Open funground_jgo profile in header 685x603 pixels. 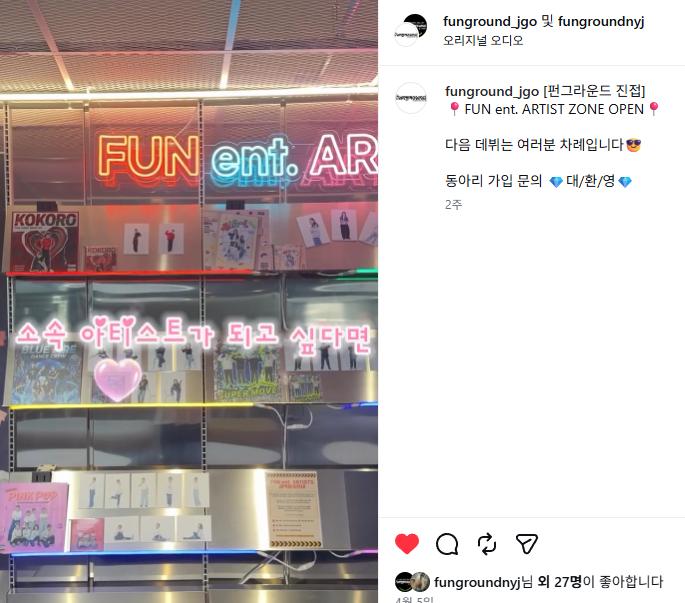(x=490, y=21)
